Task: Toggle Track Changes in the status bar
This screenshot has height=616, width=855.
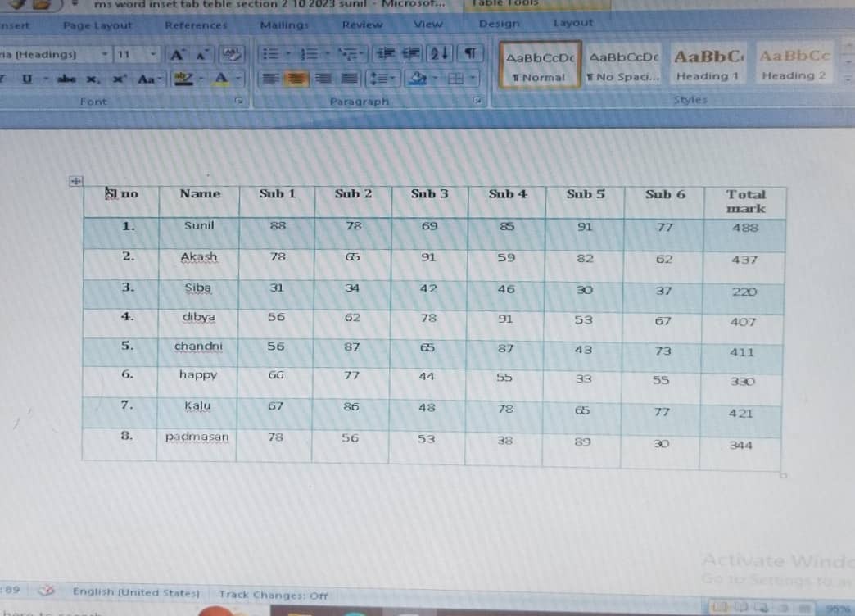Action: pyautogui.click(x=273, y=595)
